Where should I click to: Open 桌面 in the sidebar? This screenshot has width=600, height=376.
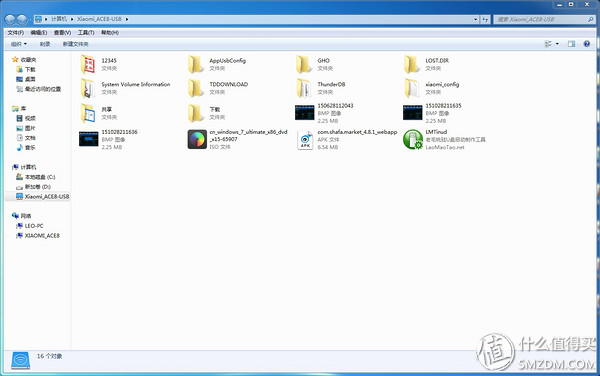pyautogui.click(x=26, y=79)
